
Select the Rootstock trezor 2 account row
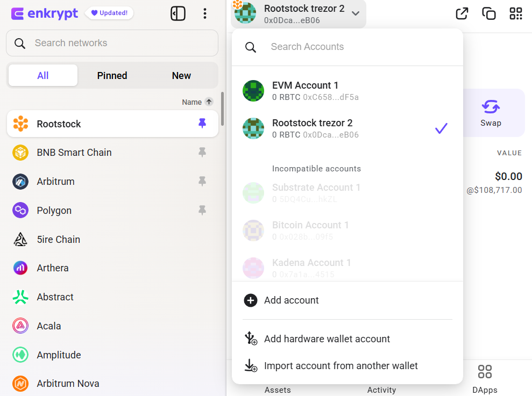(x=347, y=128)
